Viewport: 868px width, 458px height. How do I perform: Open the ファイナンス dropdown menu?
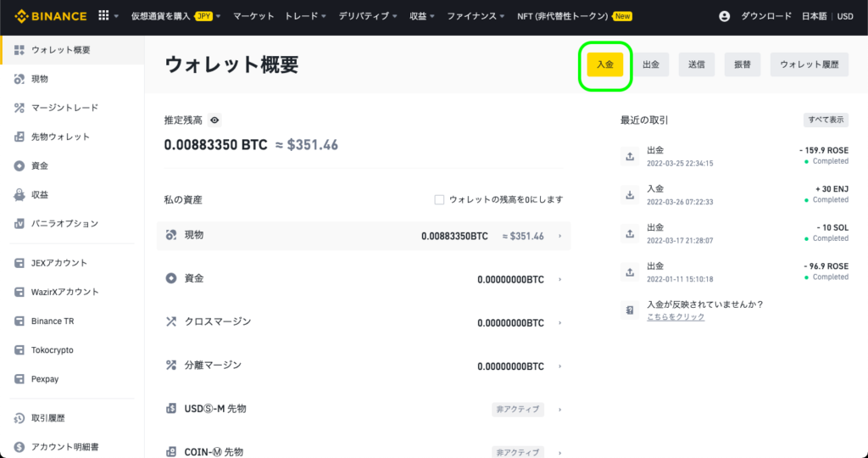tap(476, 16)
